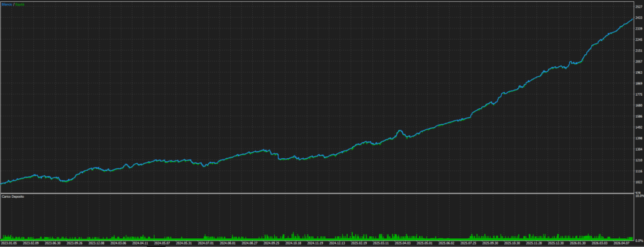Click the 2433 axis value
The image size is (644, 247).
click(x=639, y=18)
